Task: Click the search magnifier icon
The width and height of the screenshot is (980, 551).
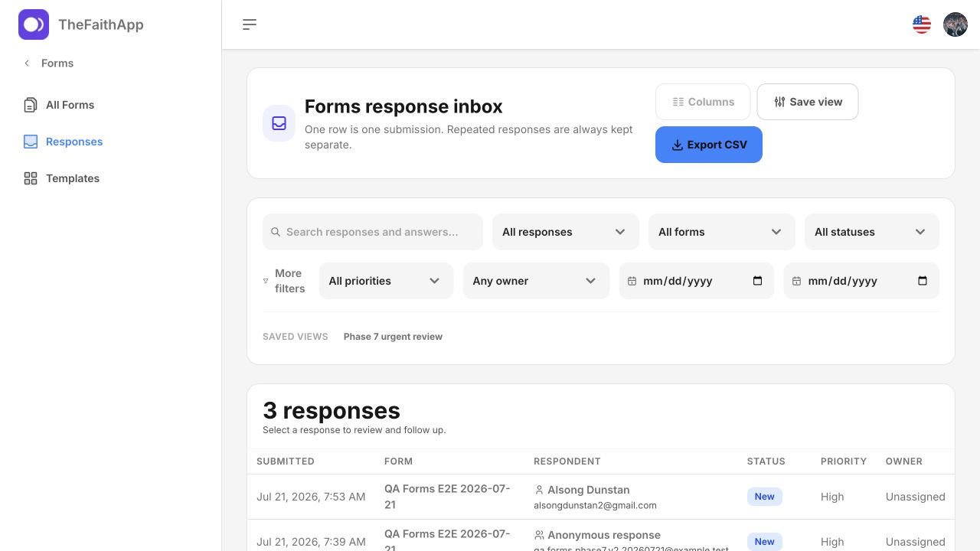Action: click(276, 232)
